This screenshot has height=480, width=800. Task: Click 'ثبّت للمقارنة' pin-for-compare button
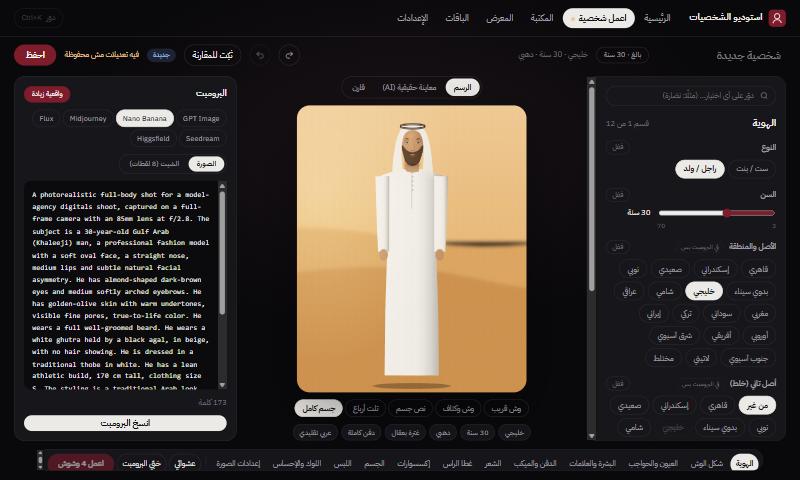click(x=212, y=55)
